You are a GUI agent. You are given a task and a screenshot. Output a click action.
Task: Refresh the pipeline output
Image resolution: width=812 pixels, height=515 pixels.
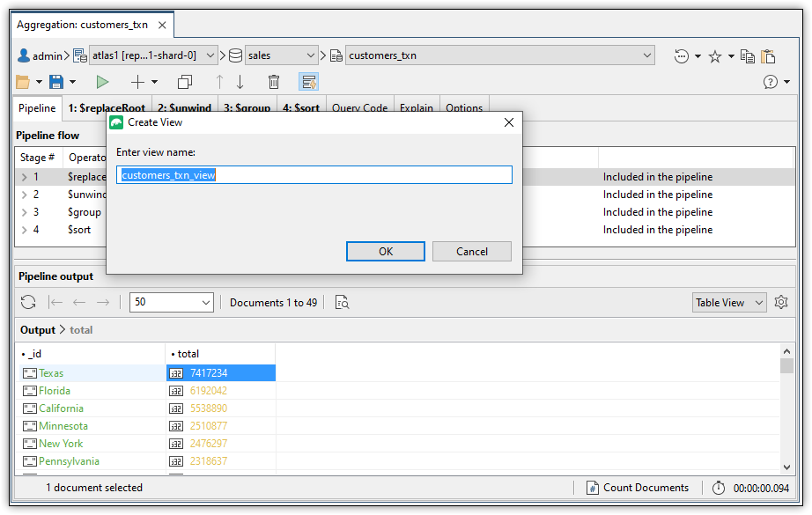(x=28, y=302)
